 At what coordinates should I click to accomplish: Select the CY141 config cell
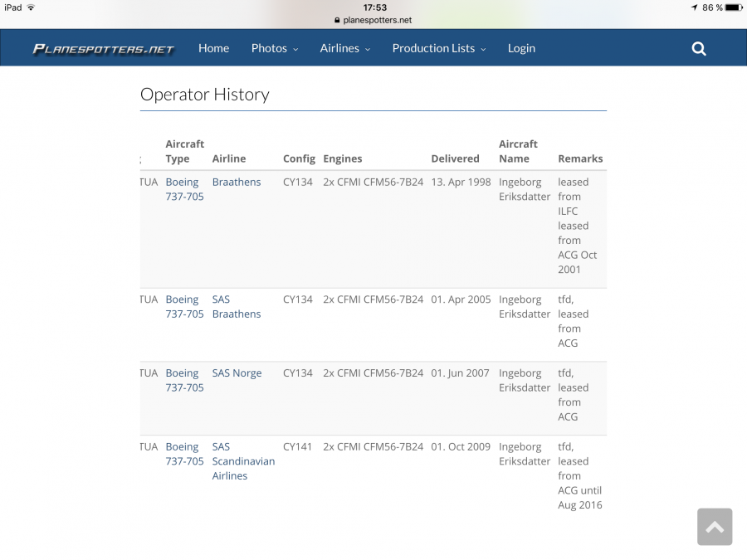pyautogui.click(x=297, y=446)
